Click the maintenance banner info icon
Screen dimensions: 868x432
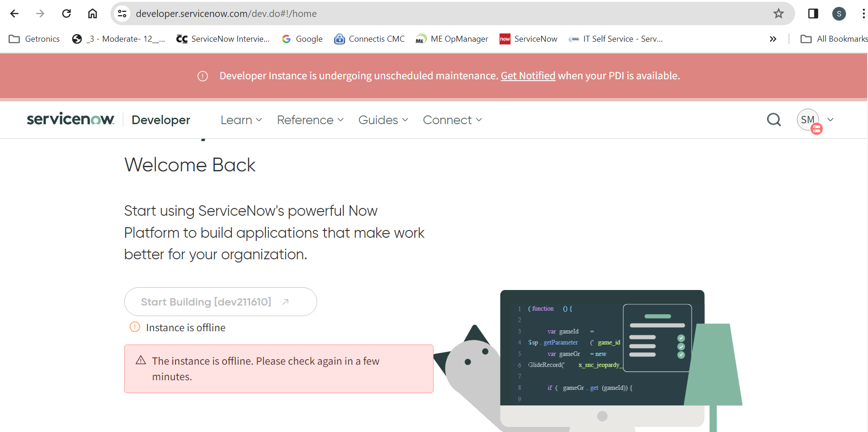(x=203, y=76)
